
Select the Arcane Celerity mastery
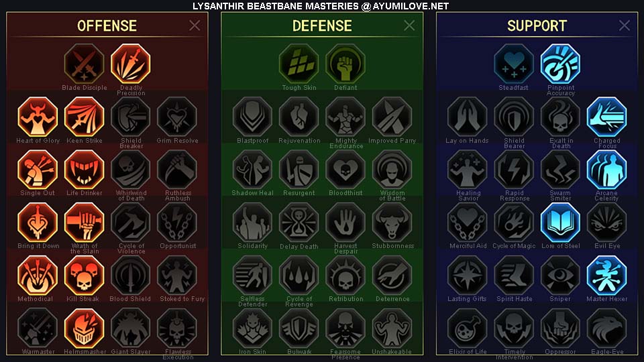pyautogui.click(x=606, y=170)
